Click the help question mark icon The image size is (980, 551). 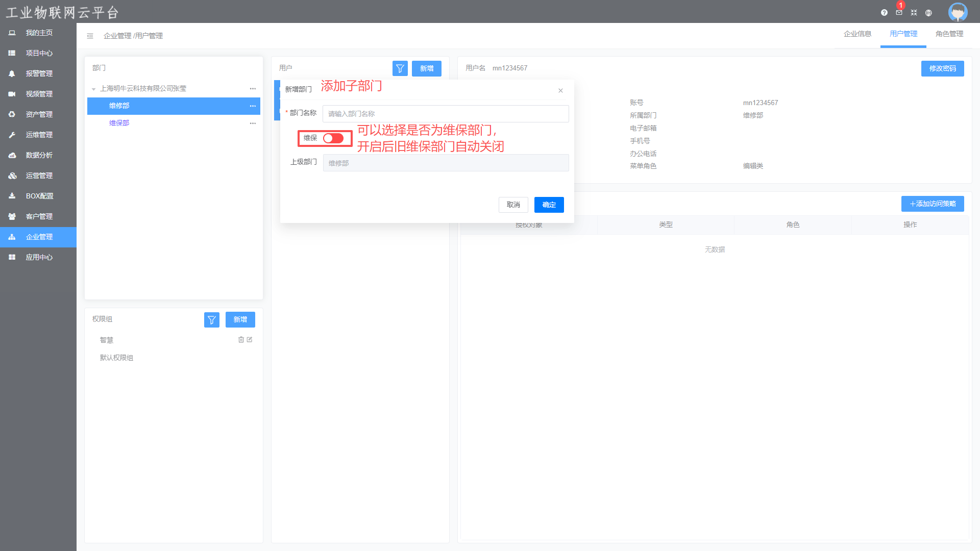pyautogui.click(x=884, y=13)
